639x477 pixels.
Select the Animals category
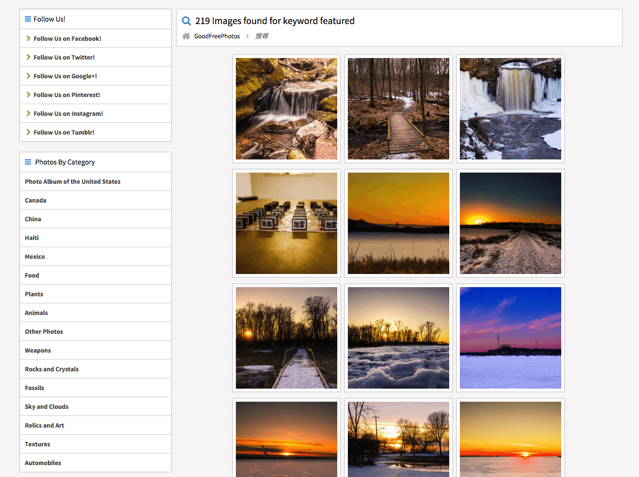tap(36, 313)
